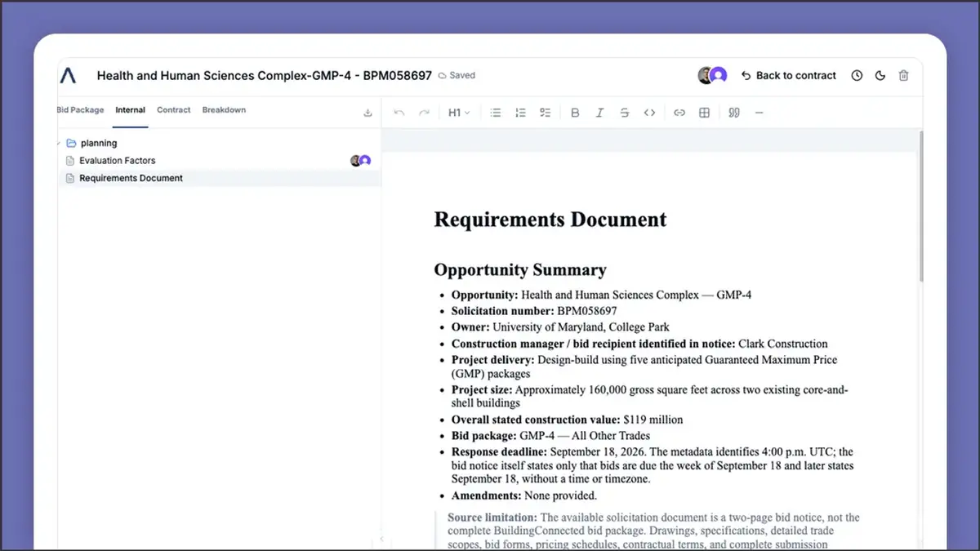Click the Solicitation number BPM058697 line
Image resolution: width=980 pixels, height=551 pixels.
tap(534, 311)
